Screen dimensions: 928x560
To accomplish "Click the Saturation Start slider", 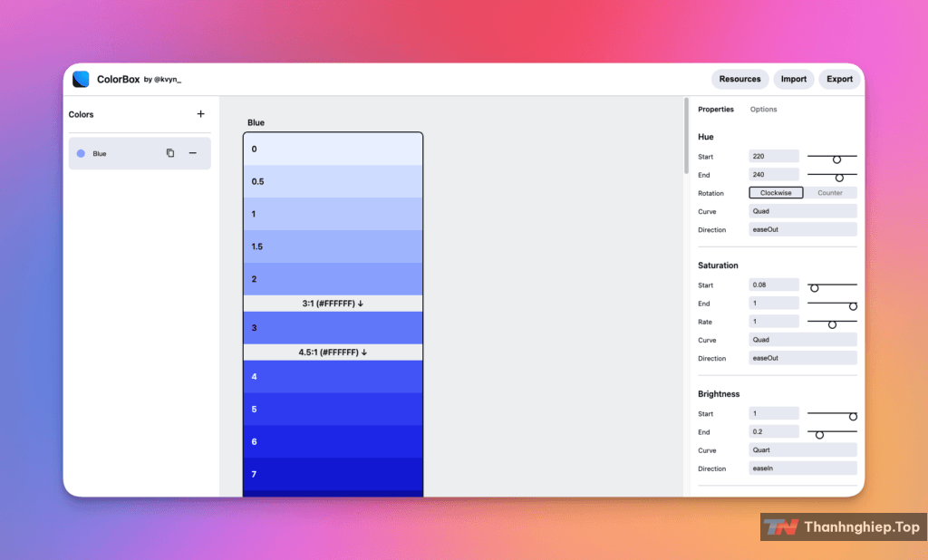I will click(832, 285).
